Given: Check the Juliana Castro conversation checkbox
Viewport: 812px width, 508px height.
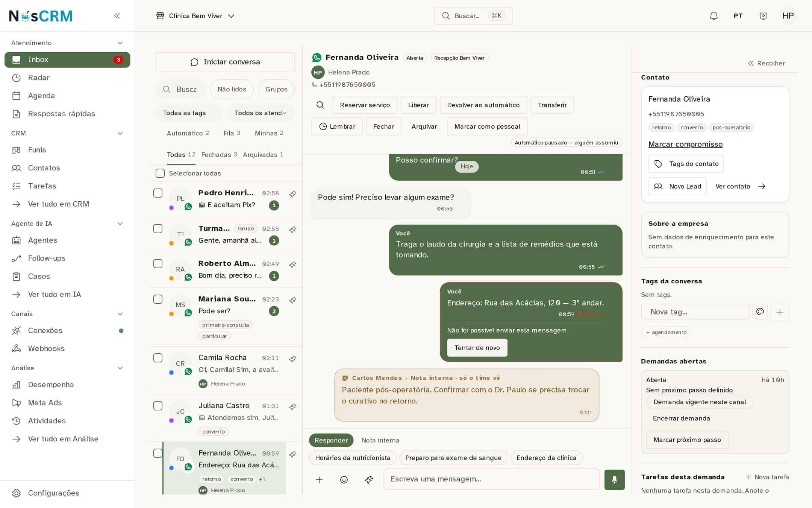Looking at the screenshot, I should point(158,406).
